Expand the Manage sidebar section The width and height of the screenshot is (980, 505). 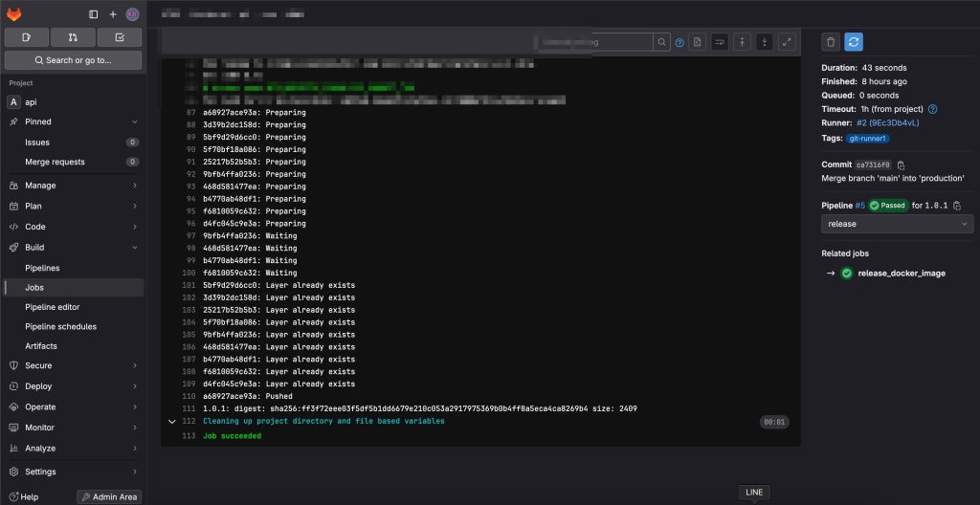coord(73,186)
